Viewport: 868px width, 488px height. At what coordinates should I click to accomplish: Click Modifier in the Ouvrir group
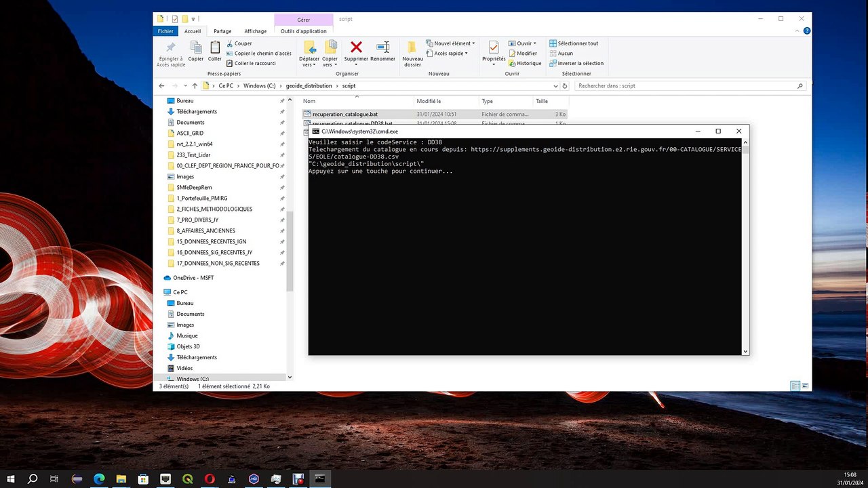pos(522,54)
